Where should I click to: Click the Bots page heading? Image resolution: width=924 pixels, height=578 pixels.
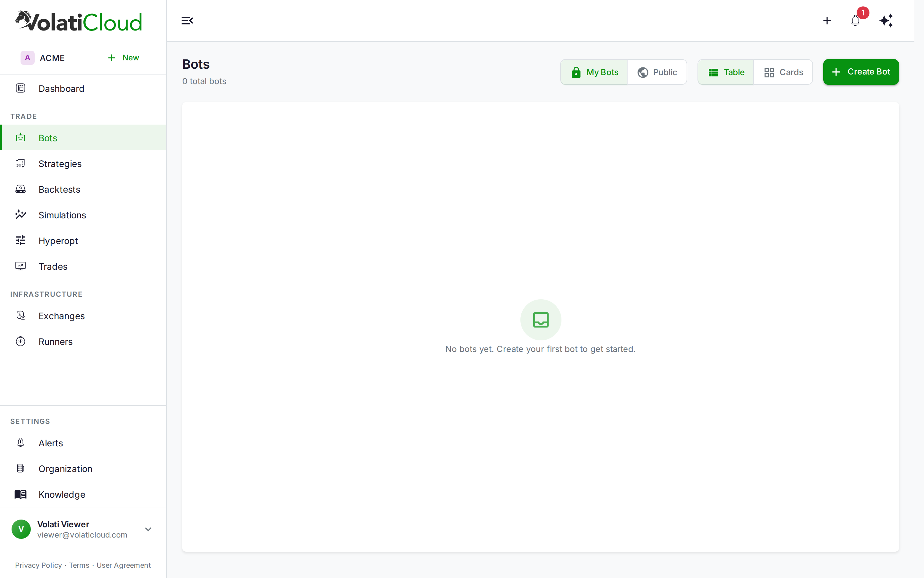(x=196, y=64)
